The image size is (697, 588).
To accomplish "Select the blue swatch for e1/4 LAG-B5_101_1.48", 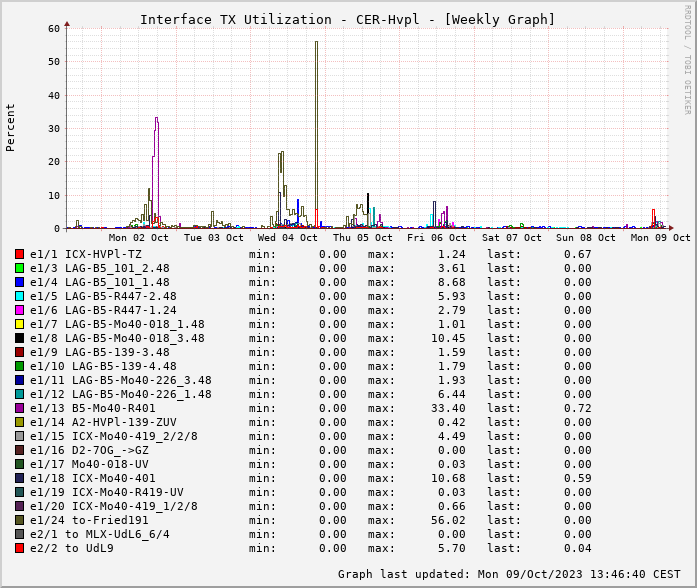I will (19, 282).
